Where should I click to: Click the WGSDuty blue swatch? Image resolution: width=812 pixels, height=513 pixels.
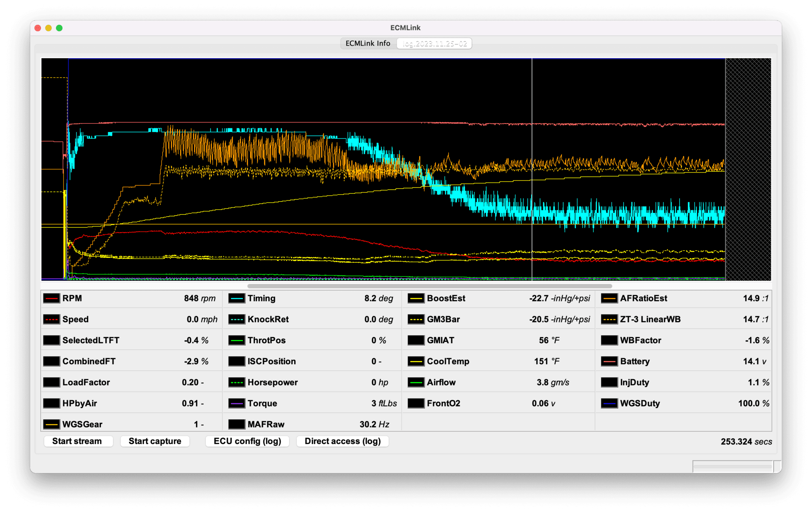pyautogui.click(x=609, y=403)
